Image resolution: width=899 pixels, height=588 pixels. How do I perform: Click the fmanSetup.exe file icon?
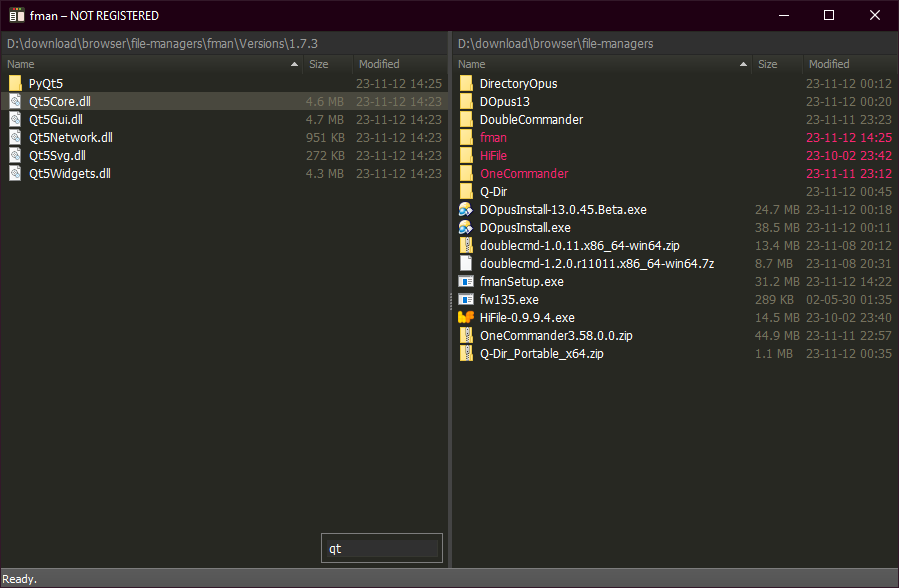coord(465,282)
